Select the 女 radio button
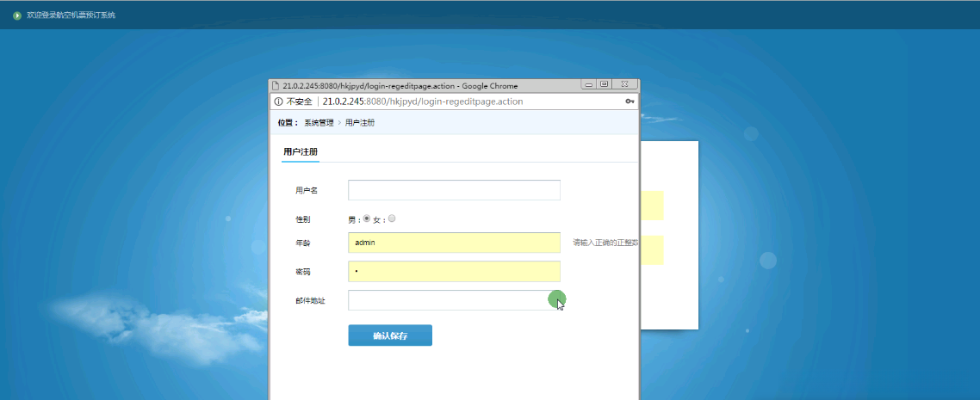 [392, 218]
